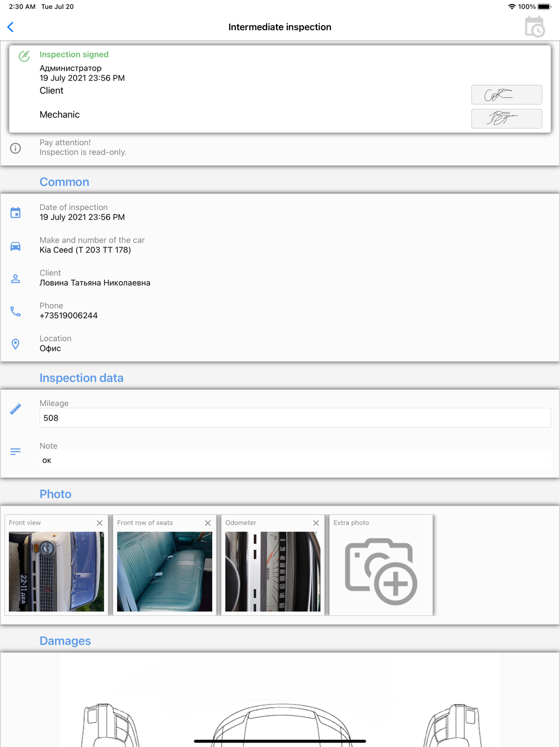Image resolution: width=560 pixels, height=747 pixels.
Task: Go back using the blue chevron arrow
Action: click(11, 27)
